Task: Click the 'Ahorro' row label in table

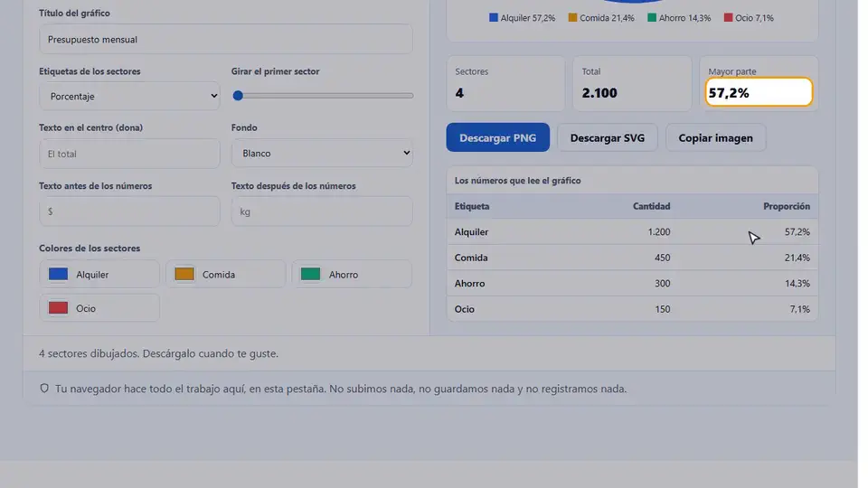Action: pyautogui.click(x=469, y=283)
